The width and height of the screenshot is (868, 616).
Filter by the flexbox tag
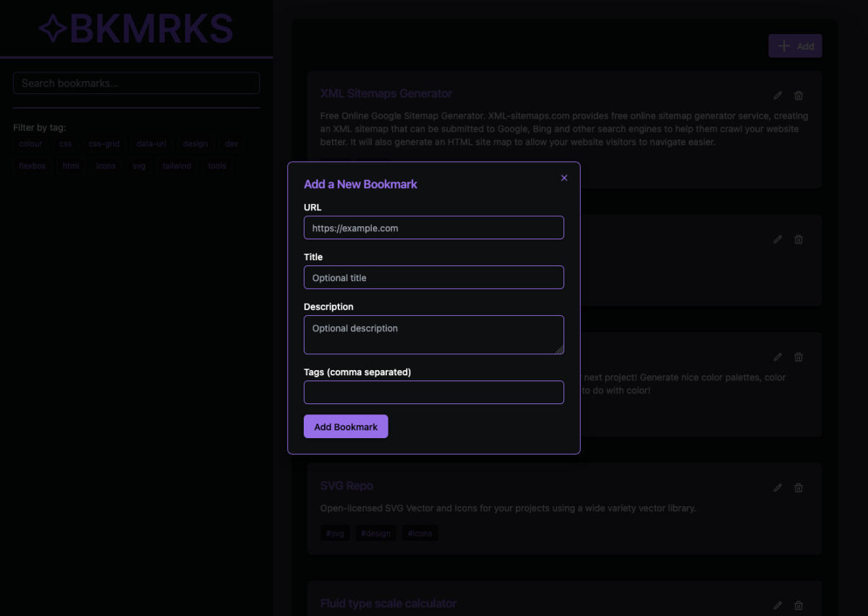click(33, 166)
